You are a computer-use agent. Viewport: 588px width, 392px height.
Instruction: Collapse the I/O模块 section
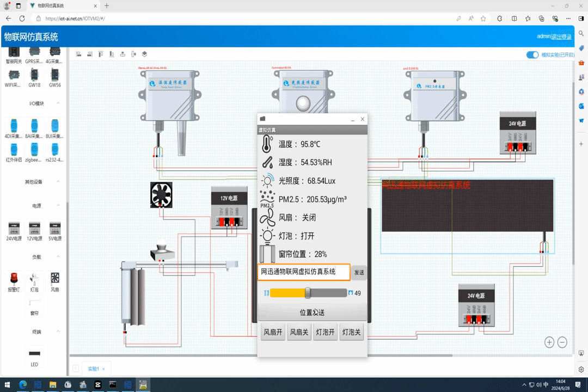[x=58, y=102]
